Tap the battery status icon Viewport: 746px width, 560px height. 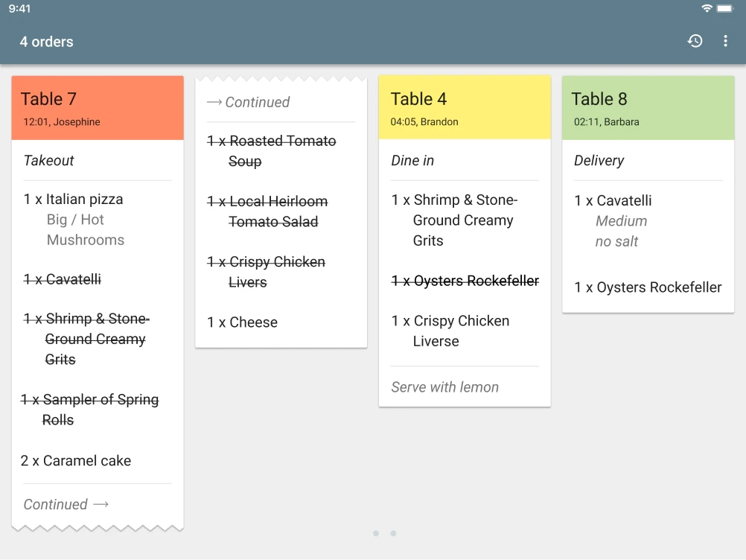[725, 8]
